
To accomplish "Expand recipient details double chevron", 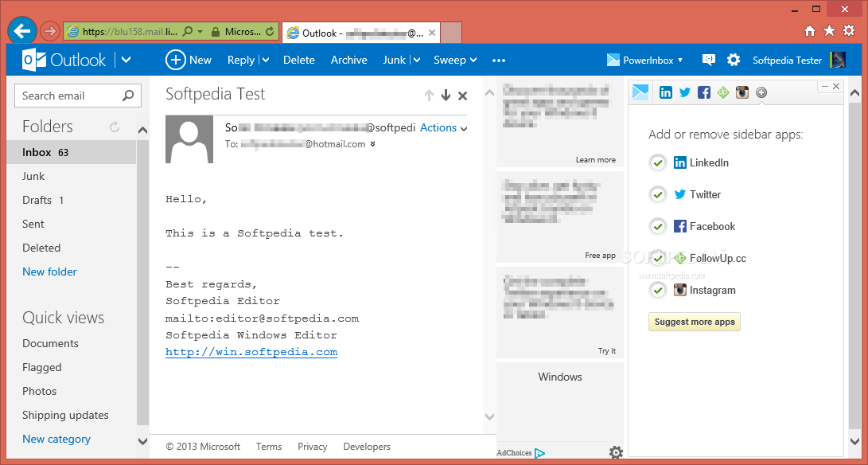I will pyautogui.click(x=372, y=144).
